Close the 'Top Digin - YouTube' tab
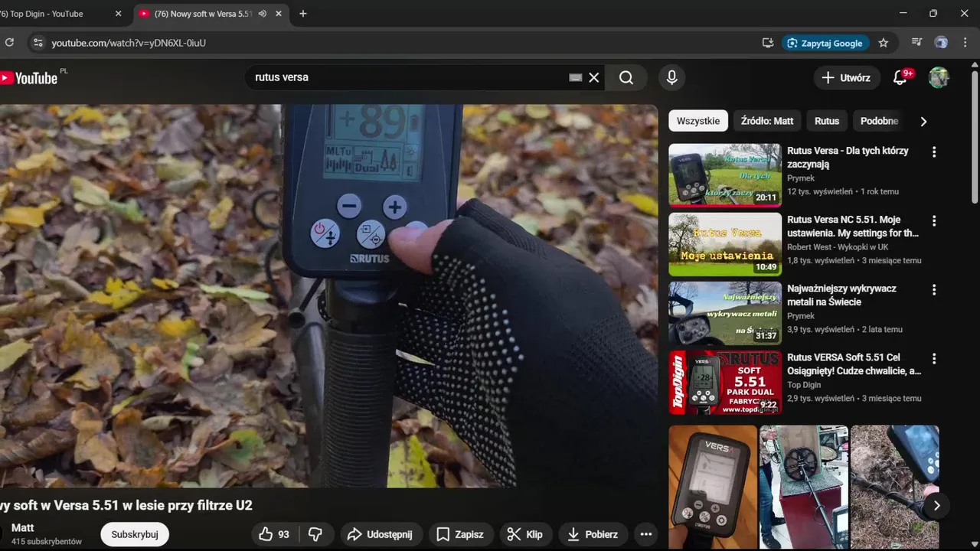The height and width of the screenshot is (551, 980). (x=118, y=14)
